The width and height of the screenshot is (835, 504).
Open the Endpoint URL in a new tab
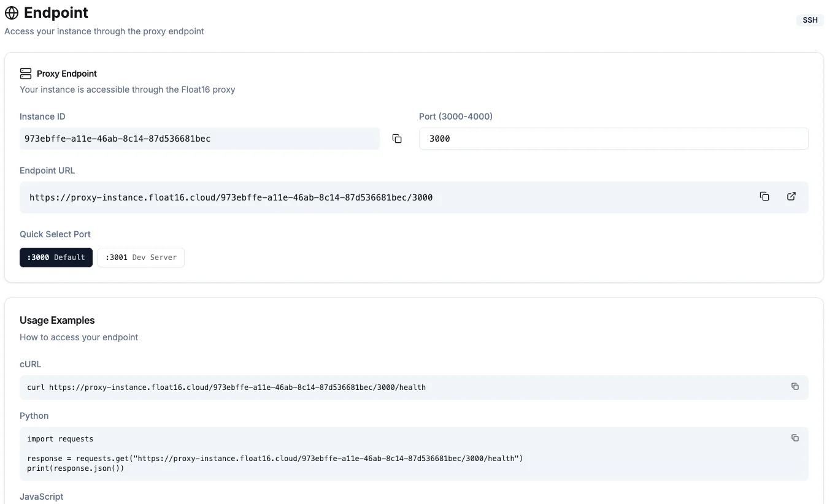(x=791, y=197)
